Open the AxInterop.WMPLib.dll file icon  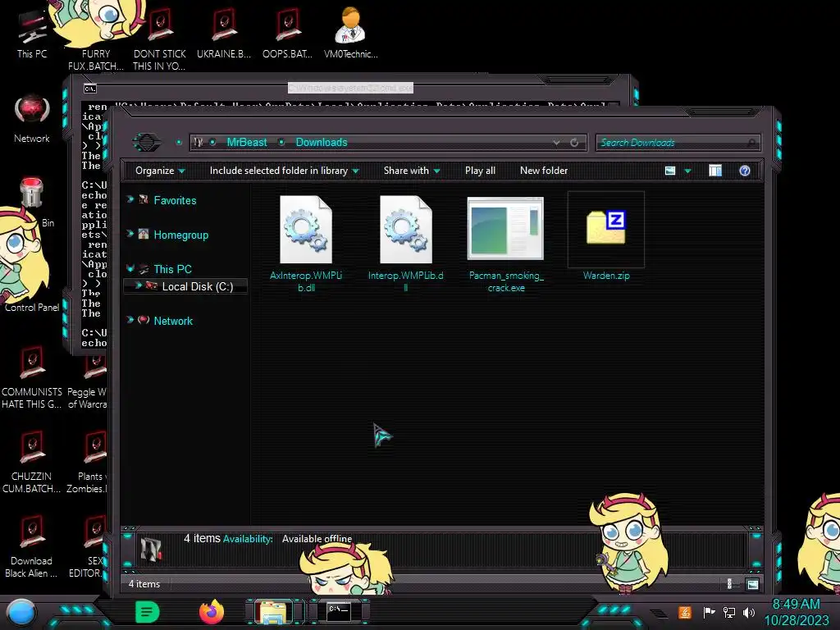tap(306, 230)
